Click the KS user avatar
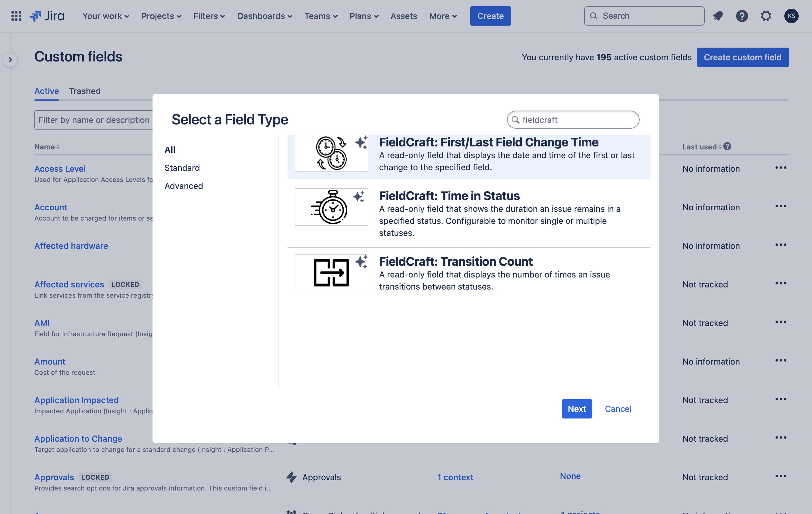 pyautogui.click(x=791, y=16)
